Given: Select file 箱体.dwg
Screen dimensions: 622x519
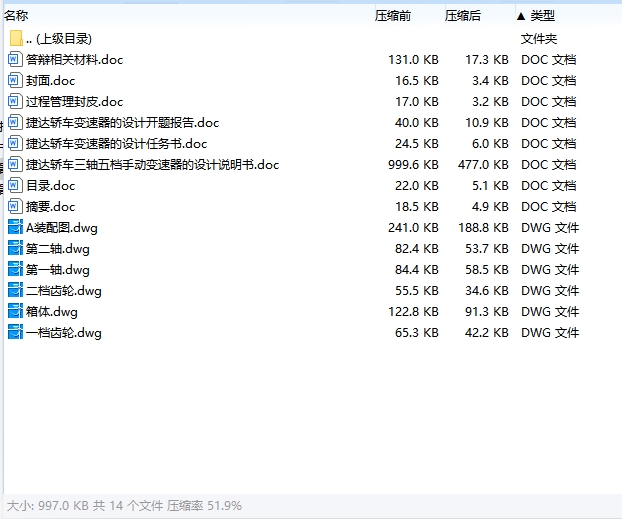Looking at the screenshot, I should 311,312.
